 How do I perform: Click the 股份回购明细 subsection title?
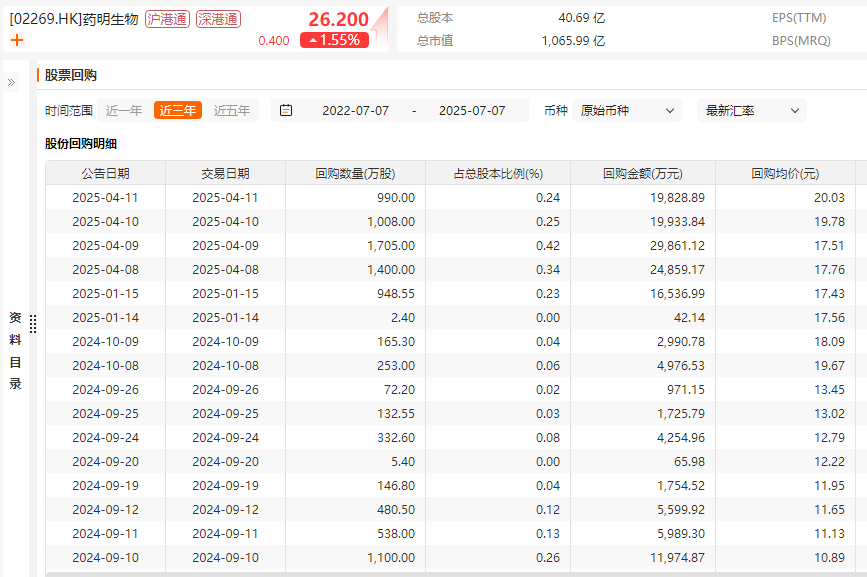tap(81, 144)
